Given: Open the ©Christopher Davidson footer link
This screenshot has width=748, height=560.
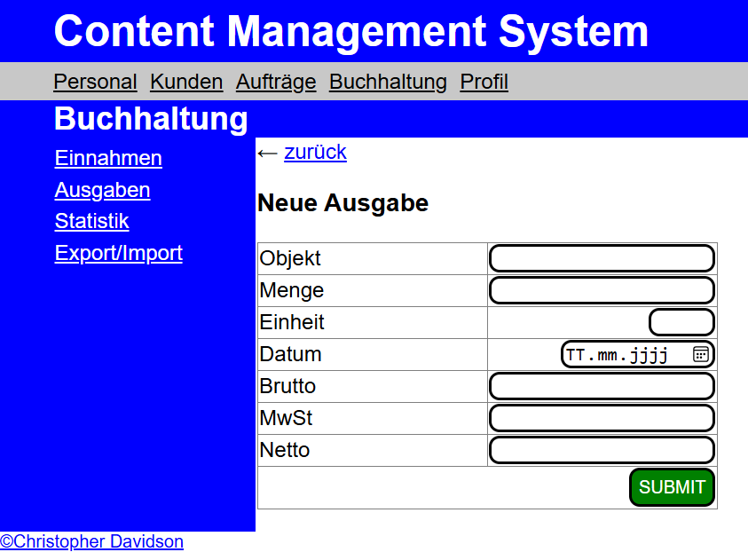Looking at the screenshot, I should (92, 541).
